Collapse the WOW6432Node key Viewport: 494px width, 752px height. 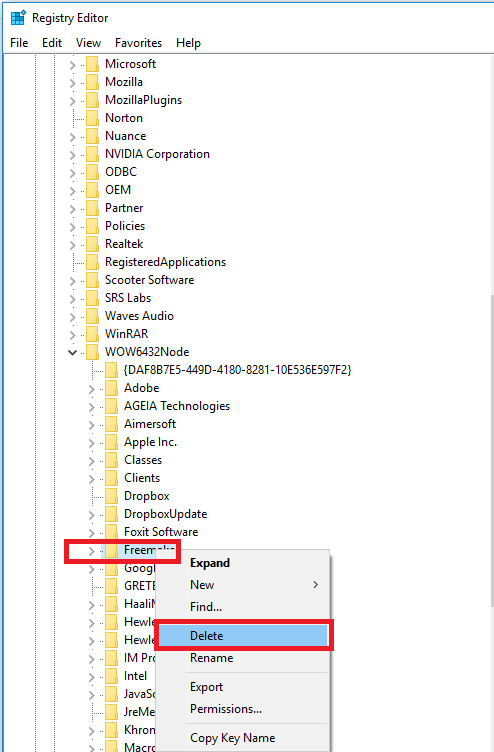click(72, 352)
